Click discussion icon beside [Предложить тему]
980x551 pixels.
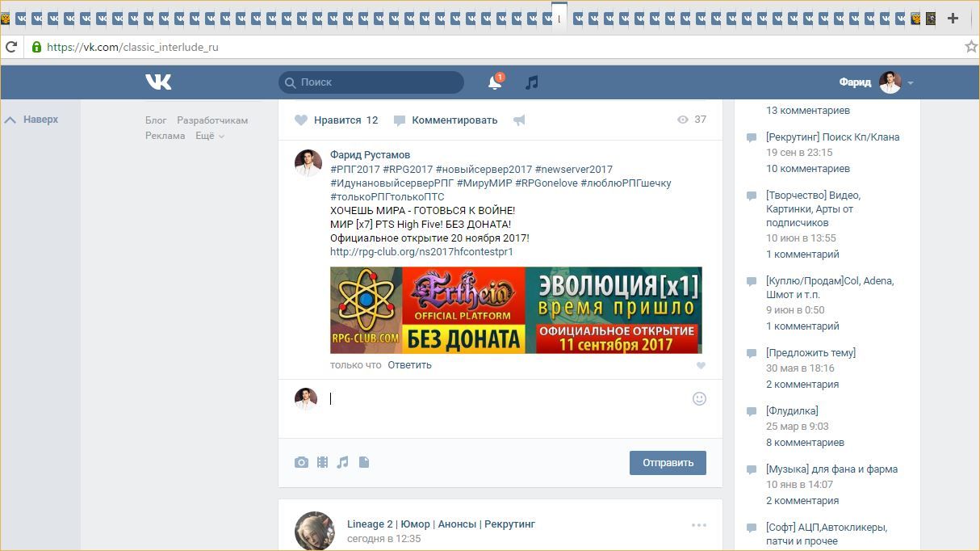point(752,354)
